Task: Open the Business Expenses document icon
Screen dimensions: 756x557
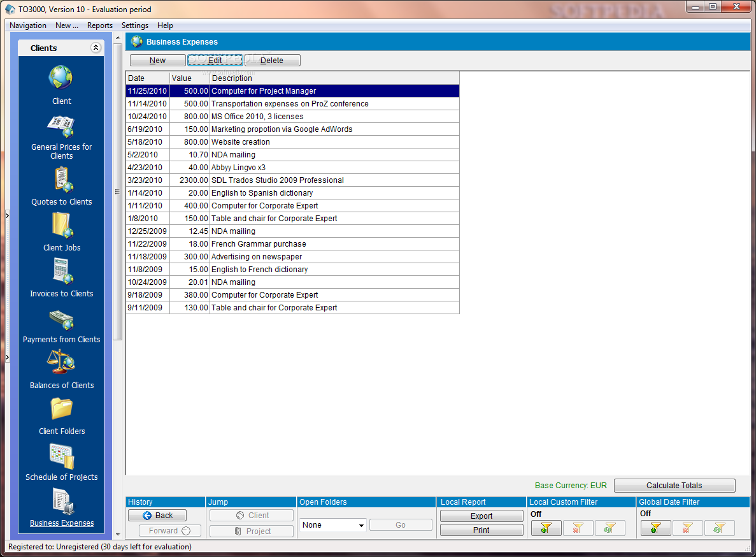Action: [x=62, y=501]
